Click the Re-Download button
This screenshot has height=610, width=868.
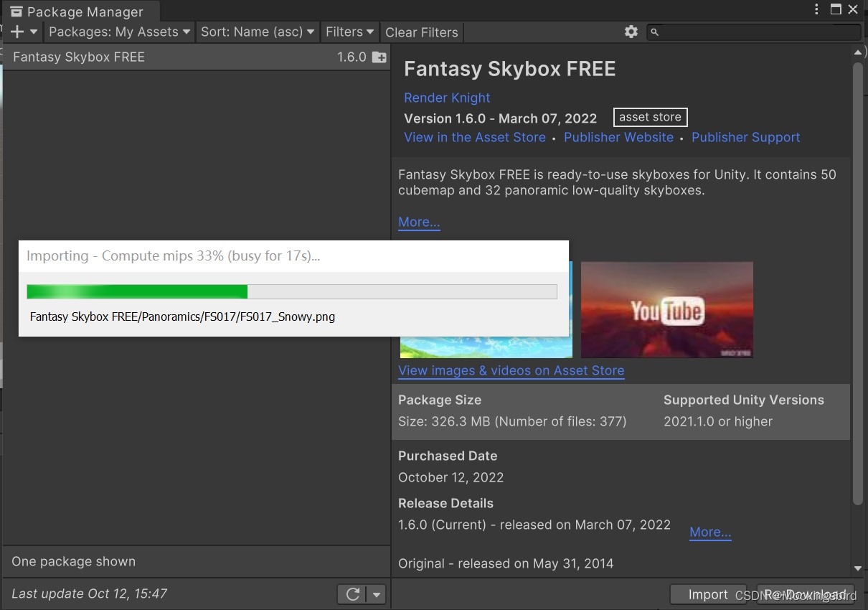(806, 594)
